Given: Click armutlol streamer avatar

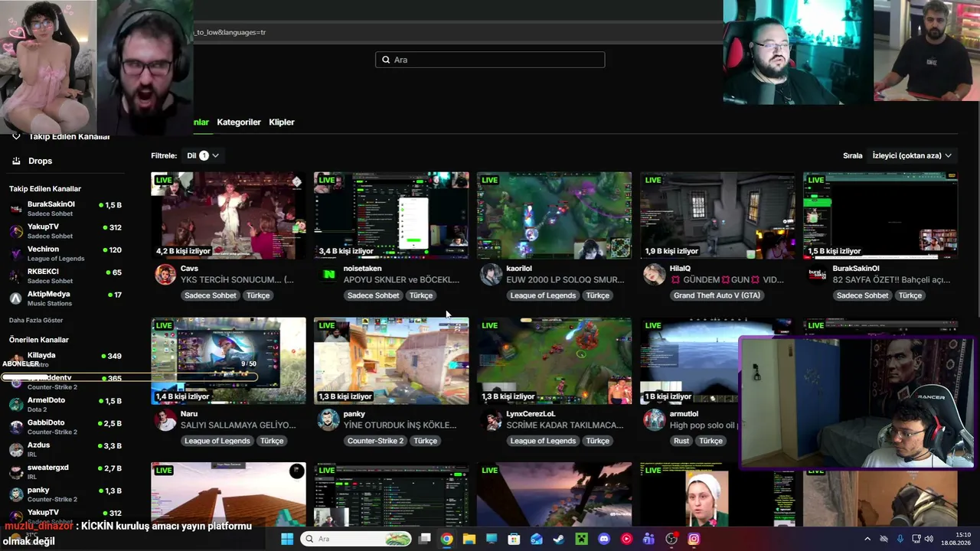Looking at the screenshot, I should [x=655, y=419].
